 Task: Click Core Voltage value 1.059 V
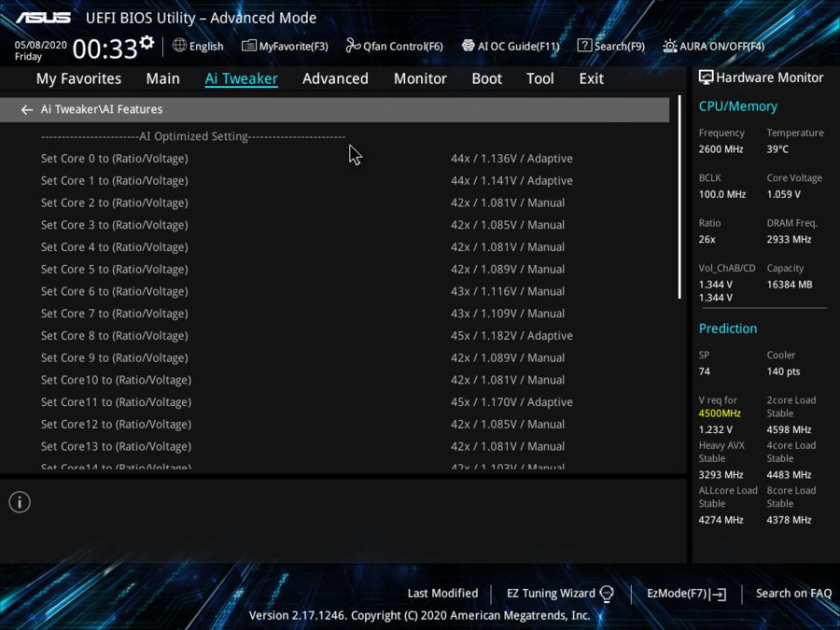(783, 194)
